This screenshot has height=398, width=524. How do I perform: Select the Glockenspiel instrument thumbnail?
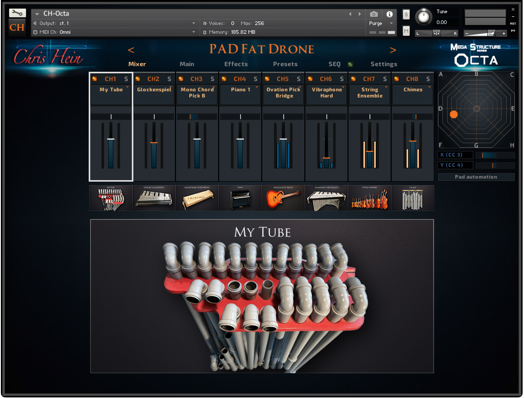[x=154, y=198]
